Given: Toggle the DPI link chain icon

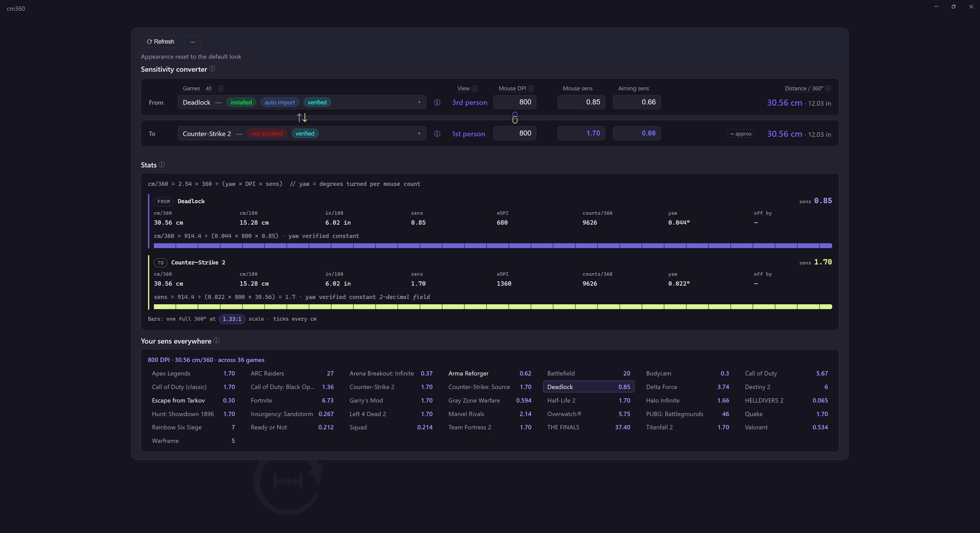Looking at the screenshot, I should click(x=514, y=118).
